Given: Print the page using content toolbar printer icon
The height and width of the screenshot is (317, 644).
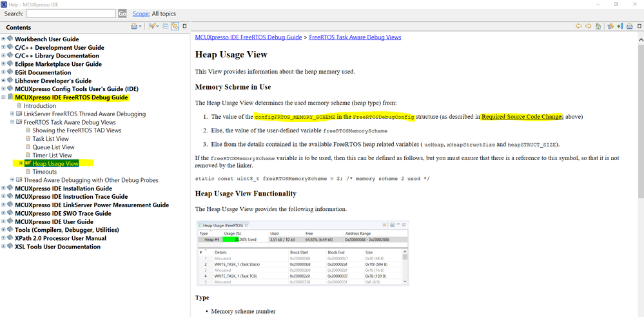Looking at the screenshot, I should coord(629,26).
